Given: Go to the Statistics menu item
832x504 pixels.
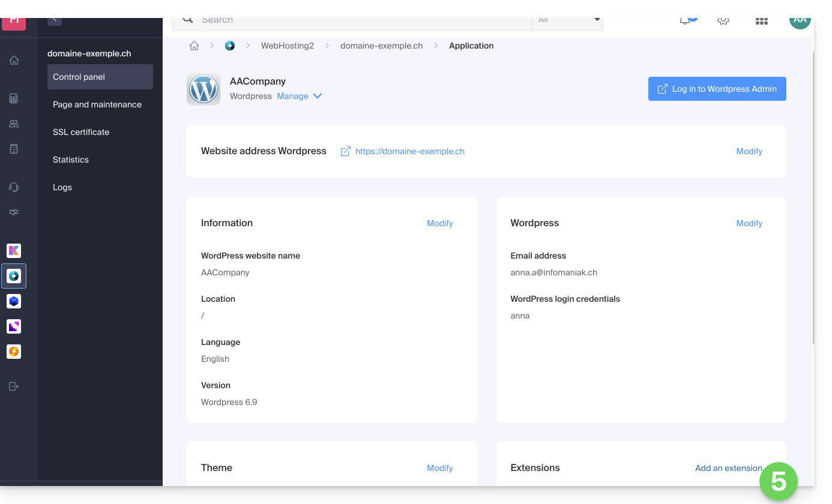Looking at the screenshot, I should point(71,160).
